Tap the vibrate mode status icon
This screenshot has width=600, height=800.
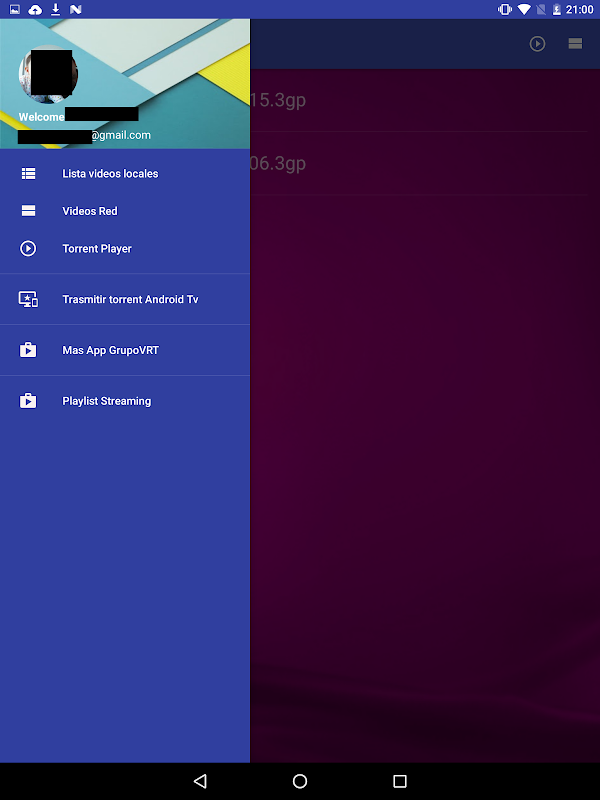[x=505, y=9]
